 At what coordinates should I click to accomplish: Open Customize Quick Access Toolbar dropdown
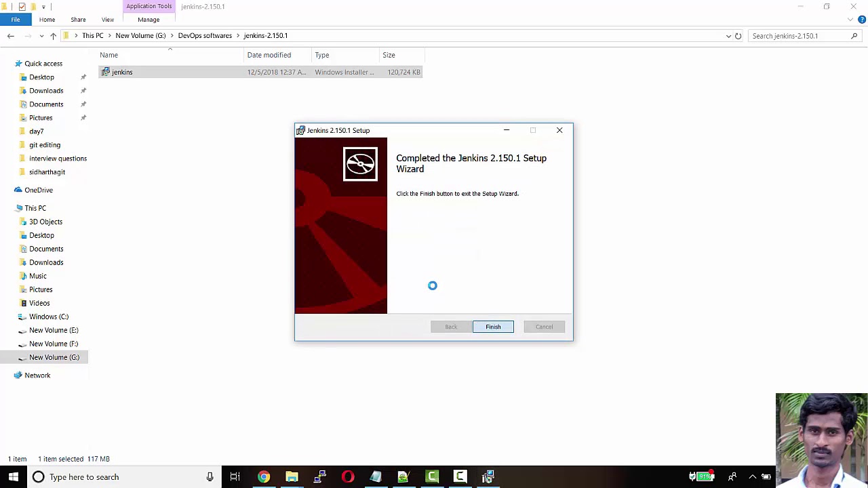pyautogui.click(x=43, y=7)
